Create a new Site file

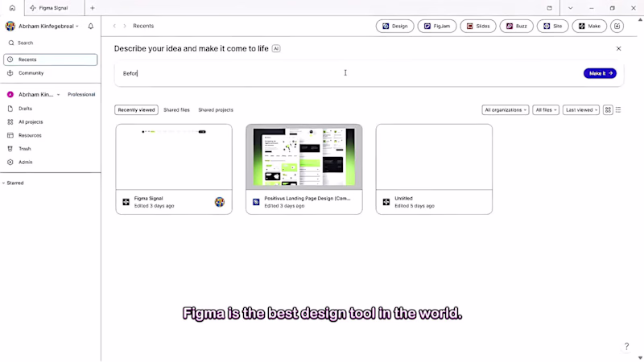[x=552, y=27]
